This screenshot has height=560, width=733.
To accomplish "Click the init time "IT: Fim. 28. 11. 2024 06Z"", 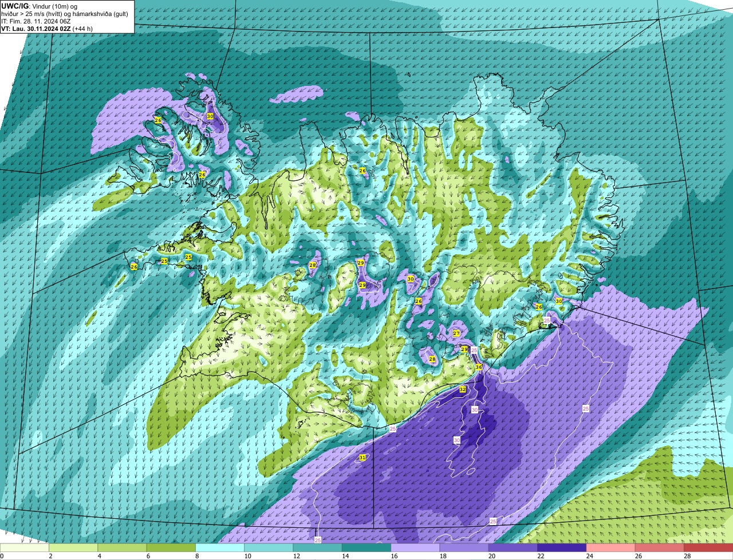I will 37,21.
